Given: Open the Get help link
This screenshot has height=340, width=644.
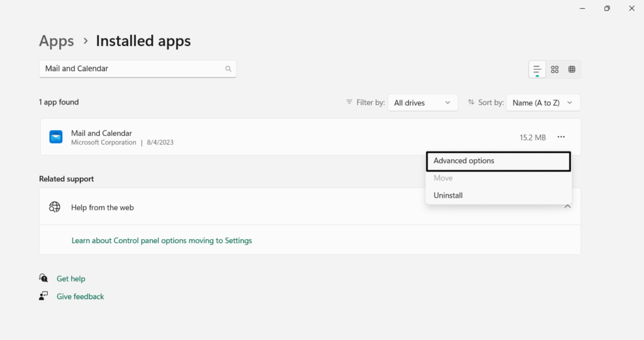Looking at the screenshot, I should (70, 279).
